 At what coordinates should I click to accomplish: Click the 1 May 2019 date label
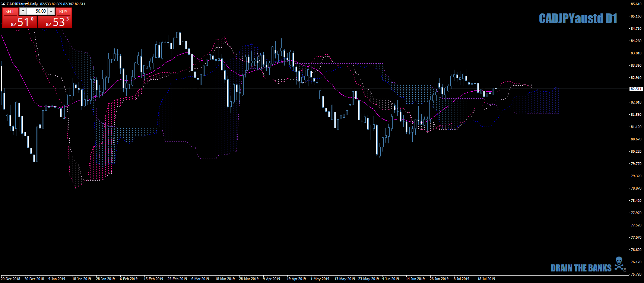click(320, 279)
